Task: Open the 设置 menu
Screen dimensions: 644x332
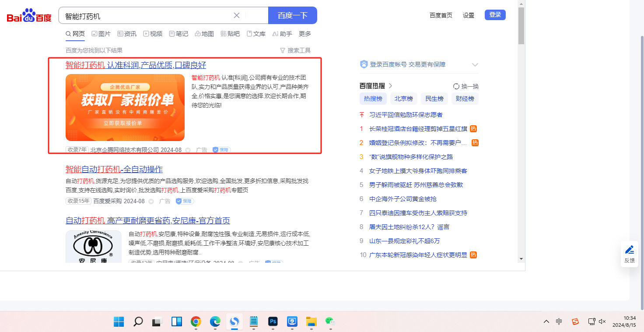Action: pos(469,15)
